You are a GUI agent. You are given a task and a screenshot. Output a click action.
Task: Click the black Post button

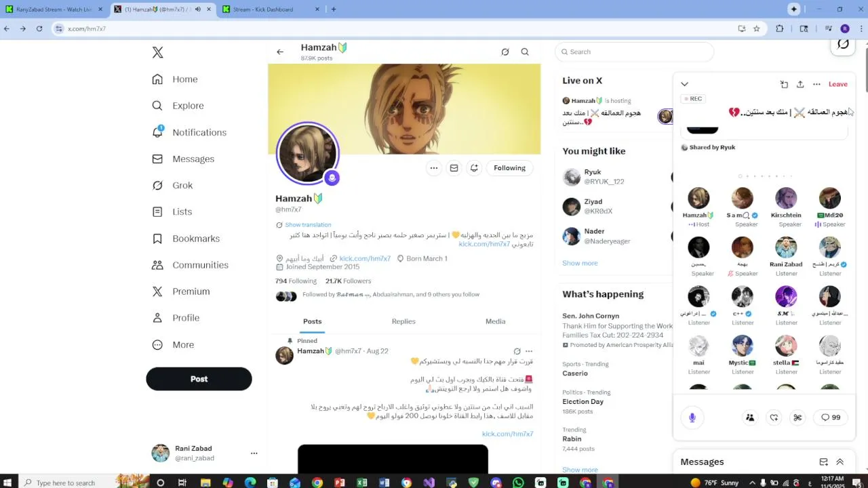click(199, 379)
